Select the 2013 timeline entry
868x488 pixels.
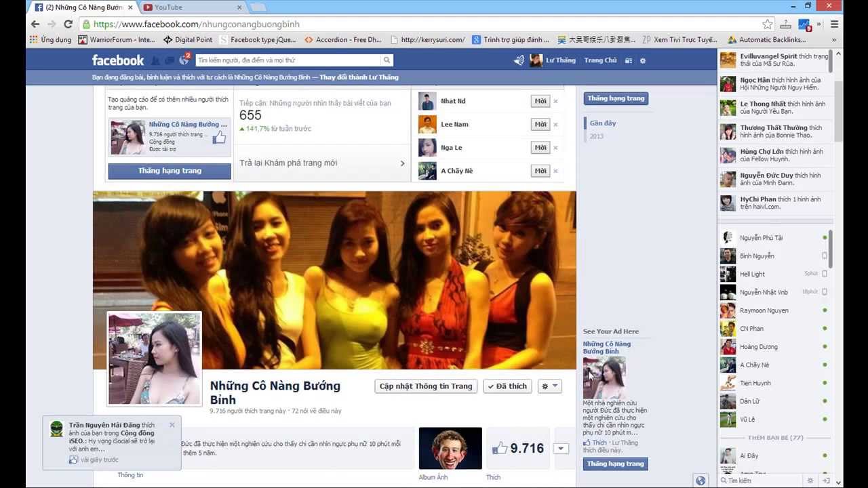[596, 136]
